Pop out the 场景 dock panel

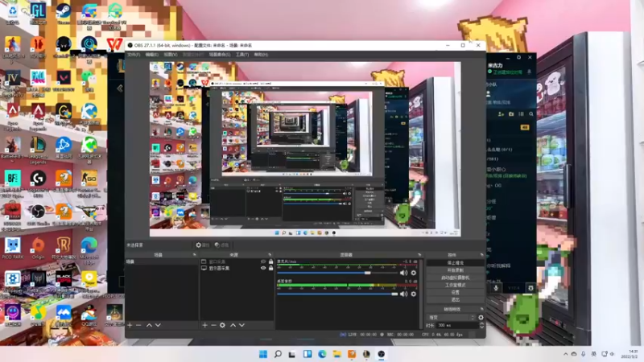tap(194, 255)
